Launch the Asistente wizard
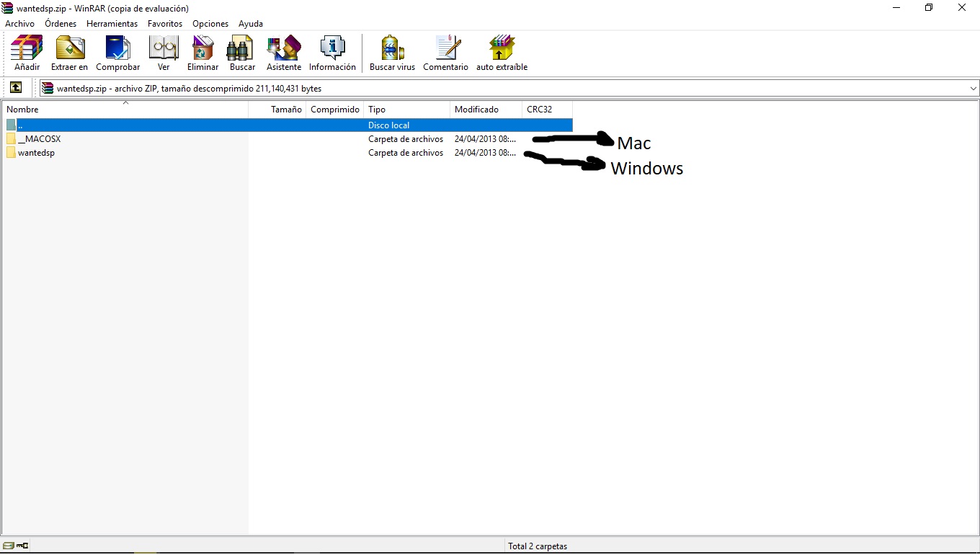The width and height of the screenshot is (980, 555). (x=284, y=48)
